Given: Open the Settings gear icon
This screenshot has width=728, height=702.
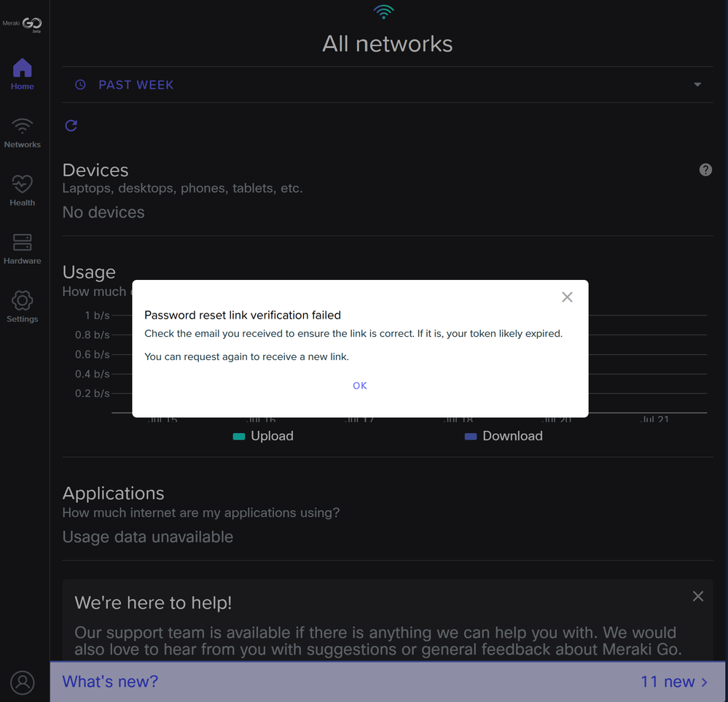Looking at the screenshot, I should pos(23,300).
